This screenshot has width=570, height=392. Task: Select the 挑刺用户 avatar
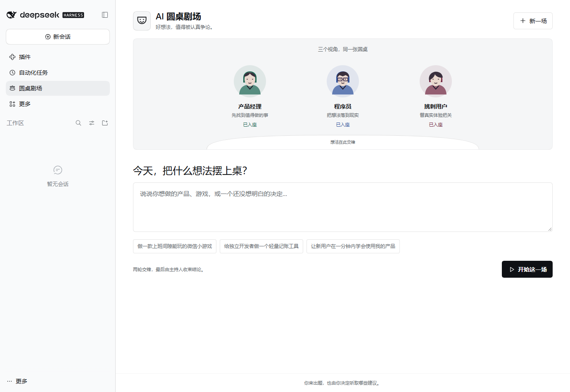point(436,81)
